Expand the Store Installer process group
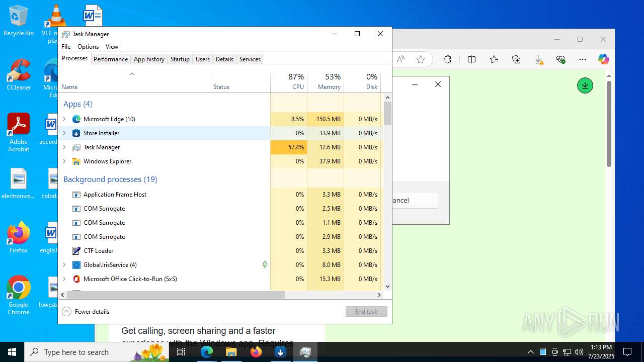This screenshot has height=362, width=644. [64, 133]
